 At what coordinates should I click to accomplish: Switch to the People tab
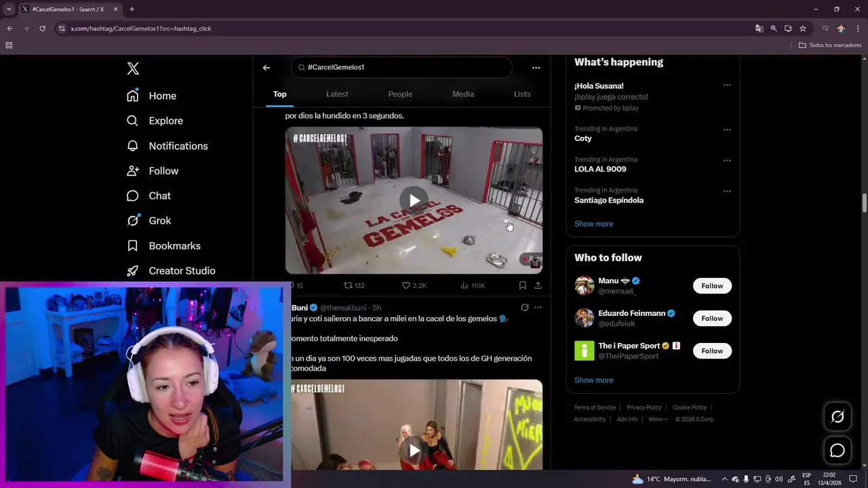(x=400, y=94)
